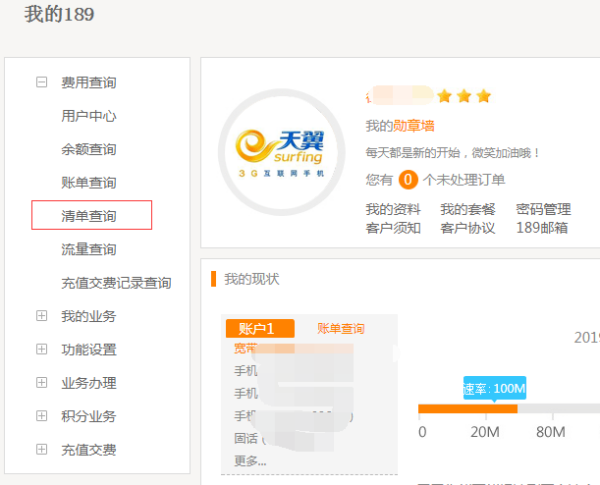
Task: Click the 189邮箱 link
Action: click(x=541, y=227)
